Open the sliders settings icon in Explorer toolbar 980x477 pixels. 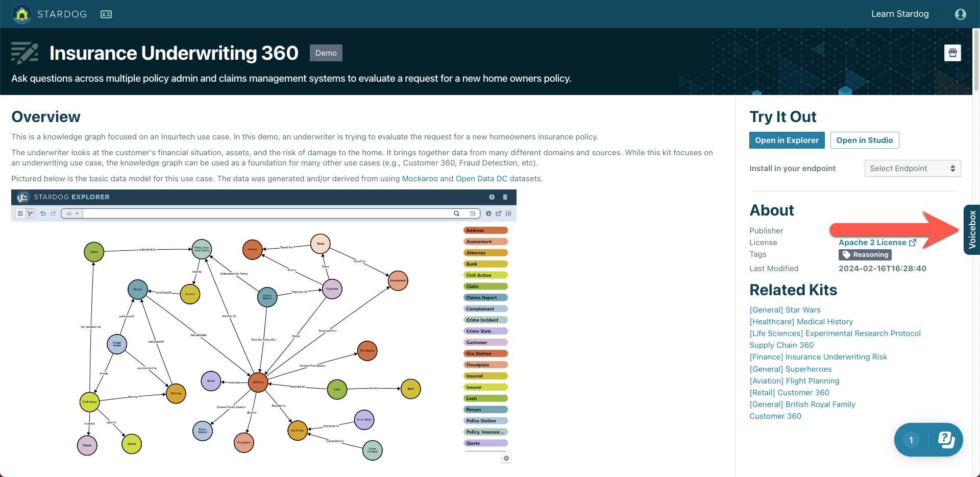pos(508,213)
